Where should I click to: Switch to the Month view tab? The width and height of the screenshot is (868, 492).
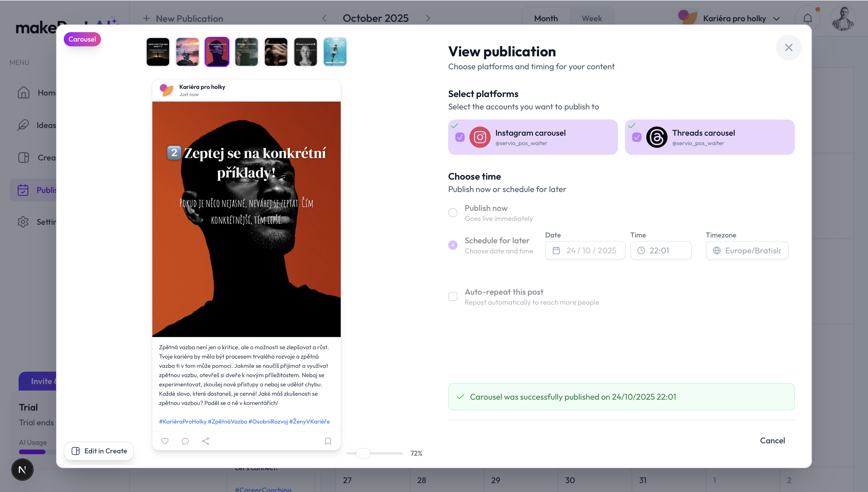coord(546,19)
